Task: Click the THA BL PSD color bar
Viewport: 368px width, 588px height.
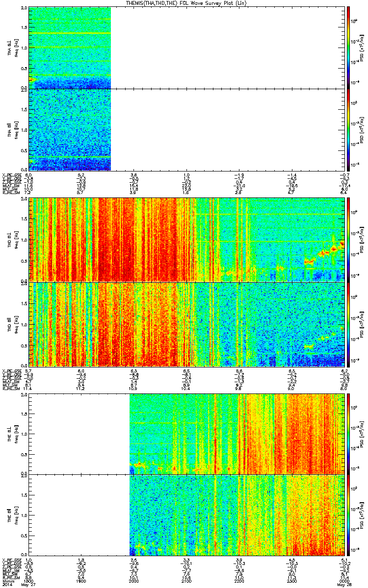Action: [348, 48]
